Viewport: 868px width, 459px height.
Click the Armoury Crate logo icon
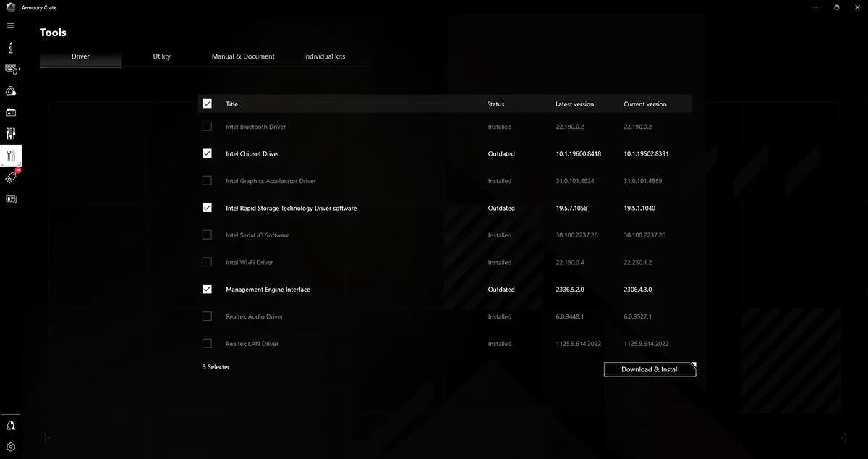tap(11, 7)
